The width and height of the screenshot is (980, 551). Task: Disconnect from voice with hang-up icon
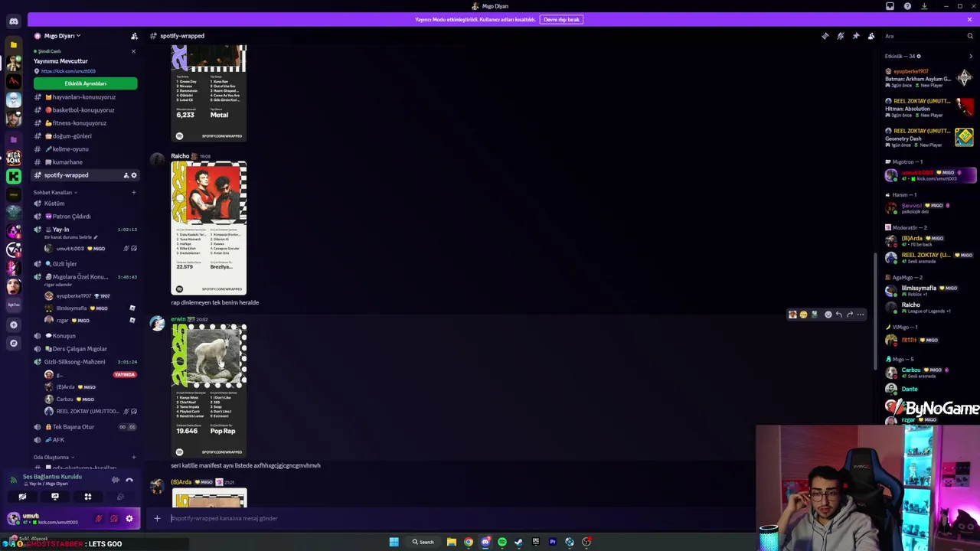129,480
